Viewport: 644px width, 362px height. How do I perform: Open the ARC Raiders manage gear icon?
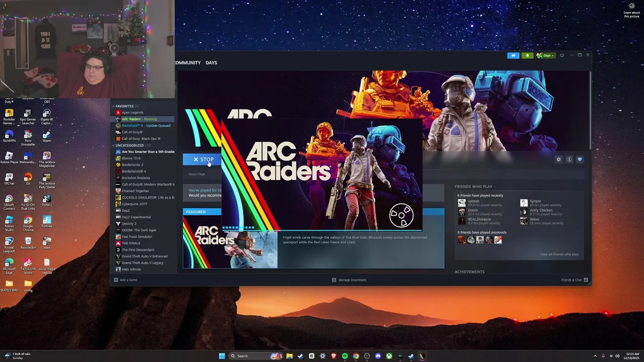(558, 159)
